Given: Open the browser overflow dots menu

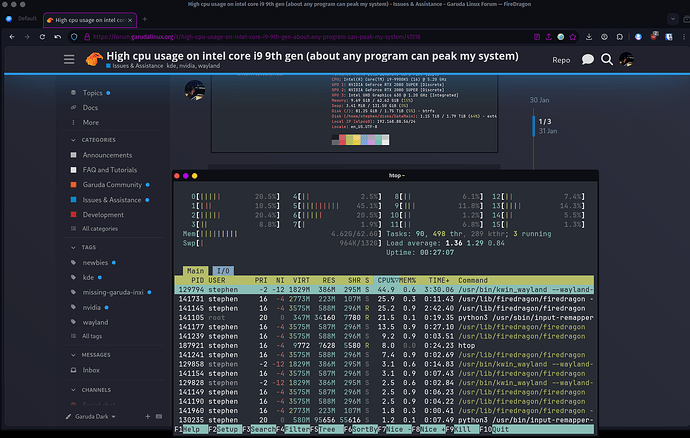Looking at the screenshot, I should click(x=683, y=37).
